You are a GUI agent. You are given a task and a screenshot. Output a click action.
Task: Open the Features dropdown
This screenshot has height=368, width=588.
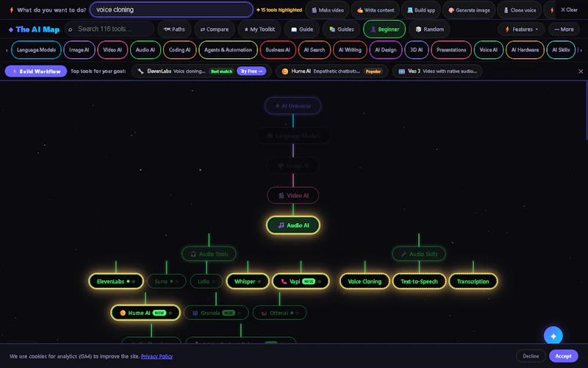(521, 29)
